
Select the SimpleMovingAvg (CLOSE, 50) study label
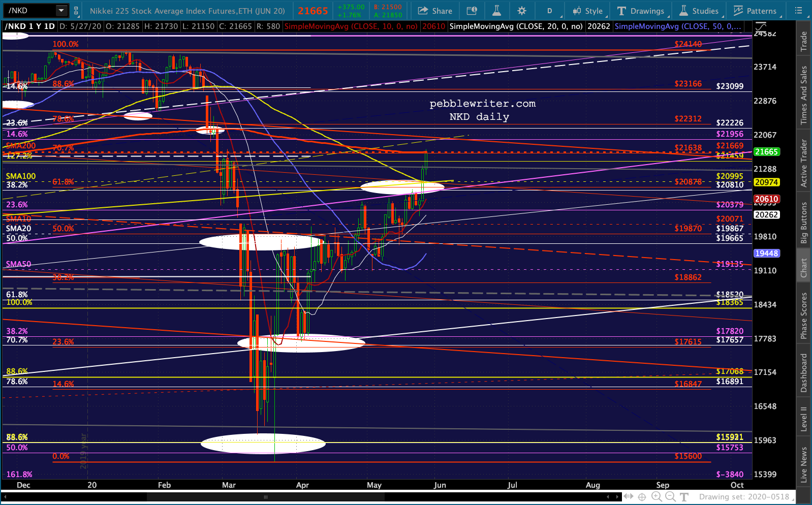pyautogui.click(x=677, y=26)
